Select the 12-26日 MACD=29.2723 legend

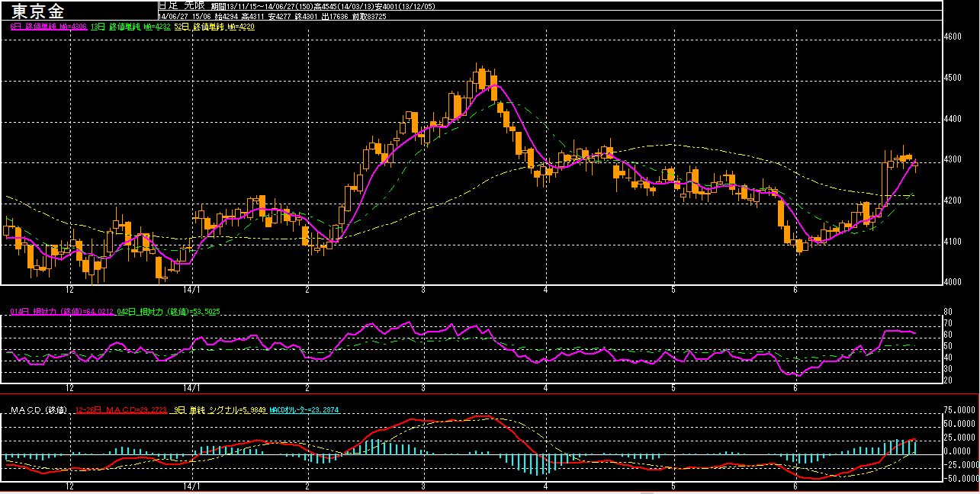pyautogui.click(x=121, y=410)
